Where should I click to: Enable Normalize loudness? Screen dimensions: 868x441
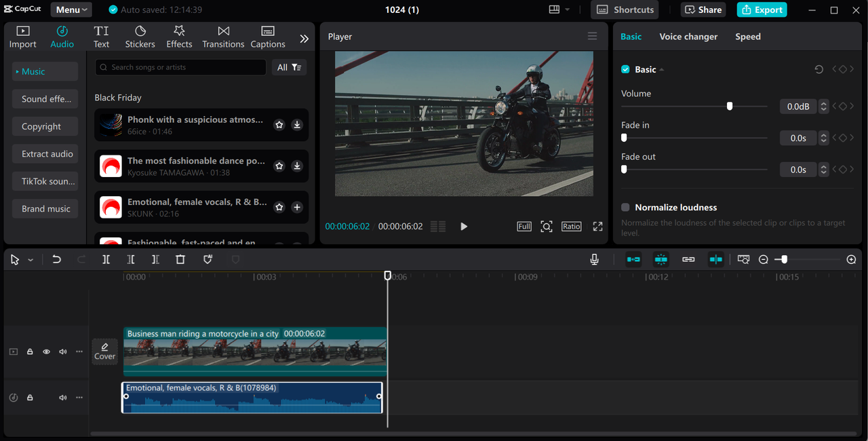click(x=625, y=208)
